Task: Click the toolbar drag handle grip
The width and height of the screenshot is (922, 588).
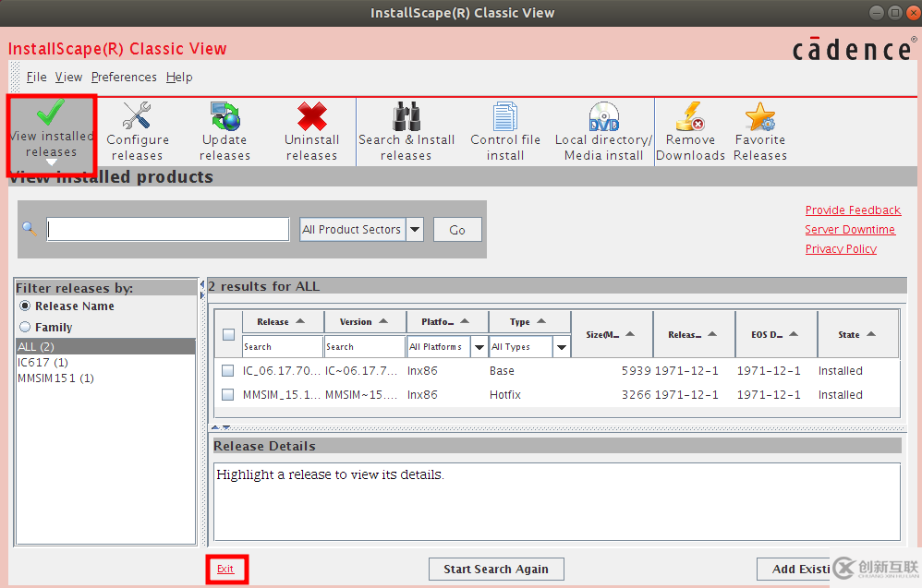Action: point(16,77)
